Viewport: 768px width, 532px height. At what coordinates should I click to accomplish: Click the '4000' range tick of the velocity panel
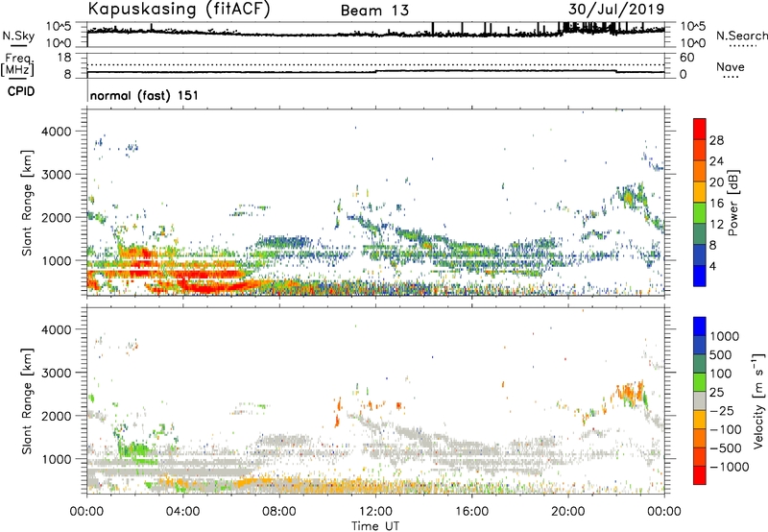tap(56, 329)
